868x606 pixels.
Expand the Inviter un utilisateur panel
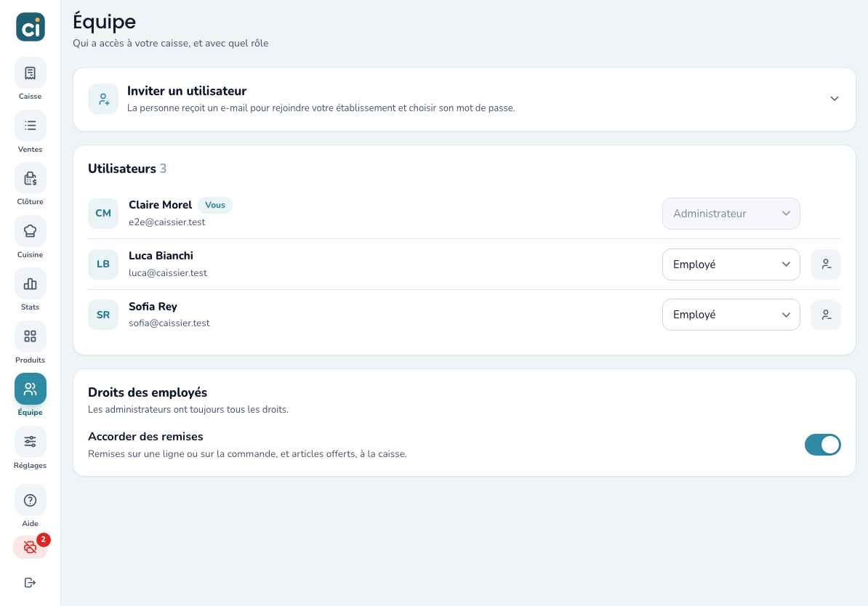(835, 99)
